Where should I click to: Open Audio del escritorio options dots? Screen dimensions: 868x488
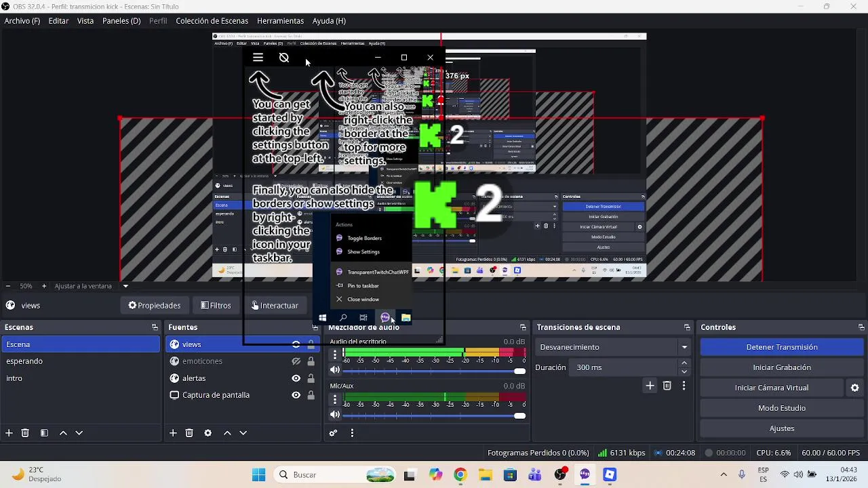334,354
